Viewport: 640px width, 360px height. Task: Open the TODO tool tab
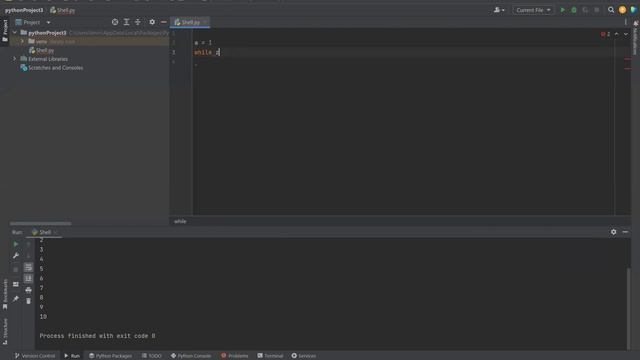click(x=151, y=356)
